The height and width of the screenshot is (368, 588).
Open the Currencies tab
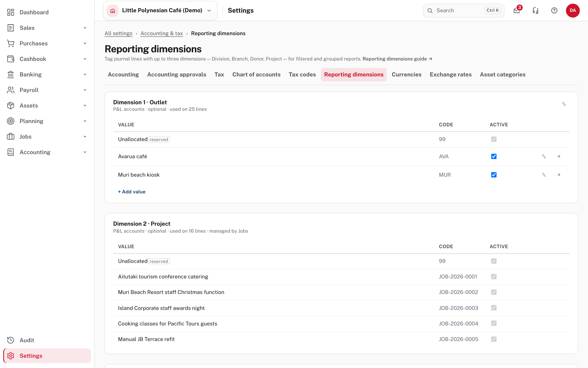(406, 74)
